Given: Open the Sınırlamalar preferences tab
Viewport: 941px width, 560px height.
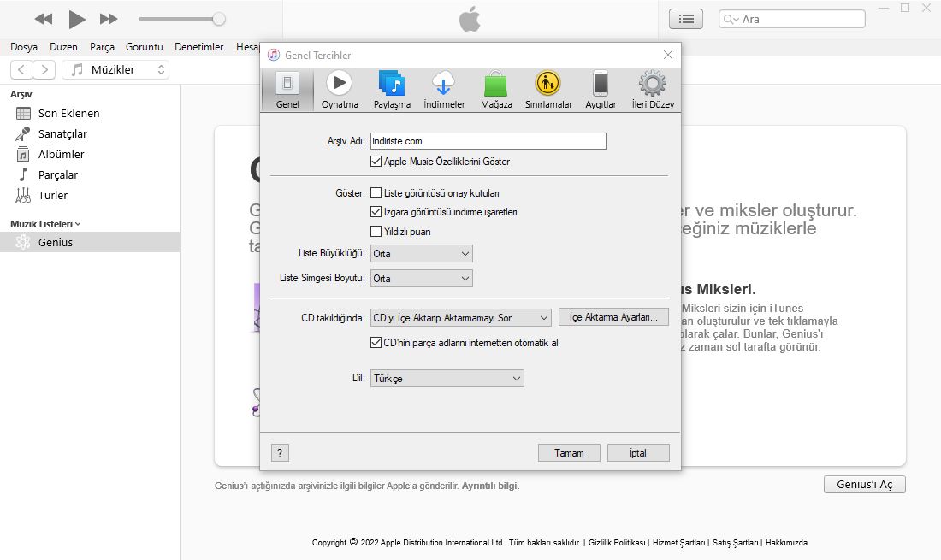Looking at the screenshot, I should [548, 91].
